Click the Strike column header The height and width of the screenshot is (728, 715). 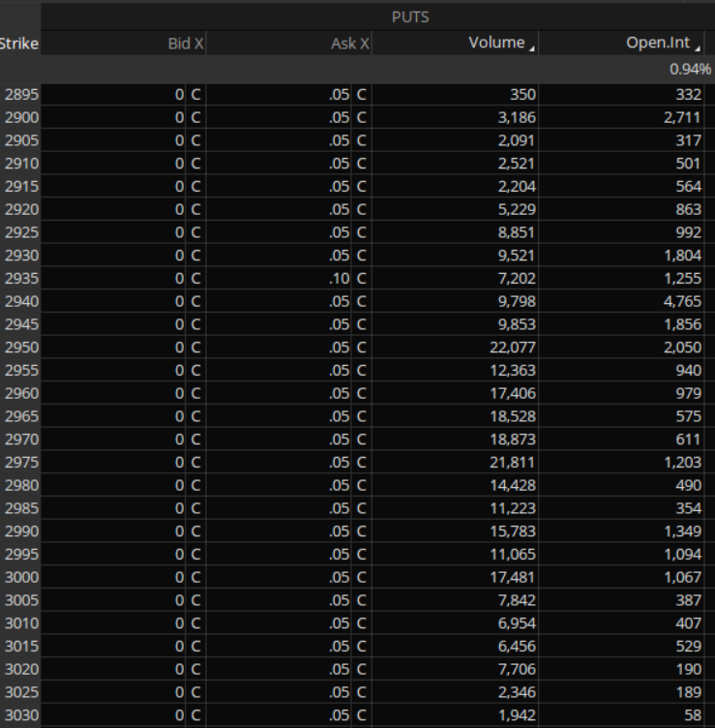click(x=19, y=44)
